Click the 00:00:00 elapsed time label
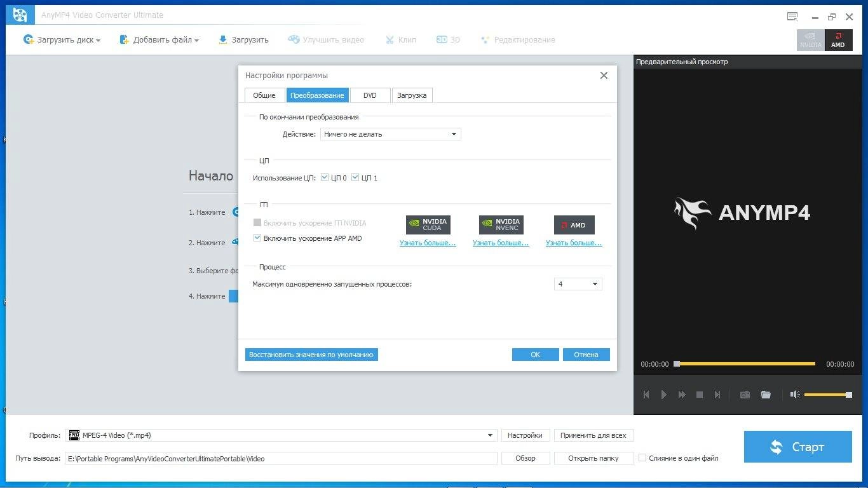The height and width of the screenshot is (488, 868). point(654,364)
